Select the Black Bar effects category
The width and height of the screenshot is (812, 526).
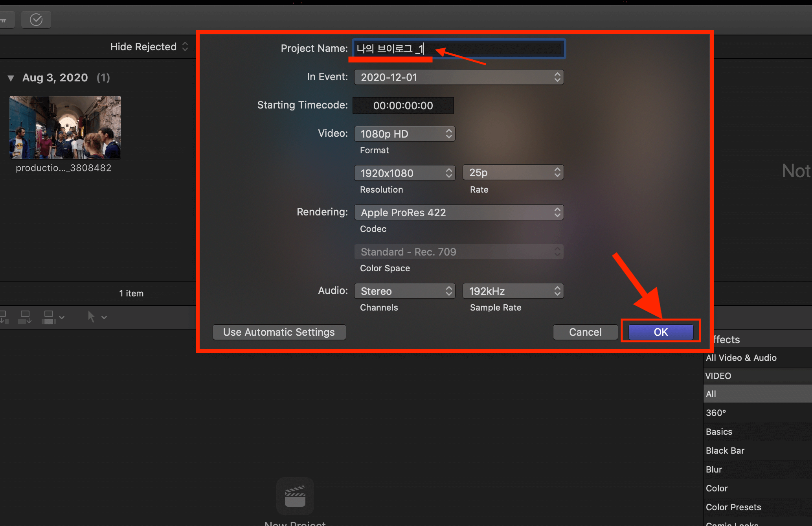tap(725, 451)
